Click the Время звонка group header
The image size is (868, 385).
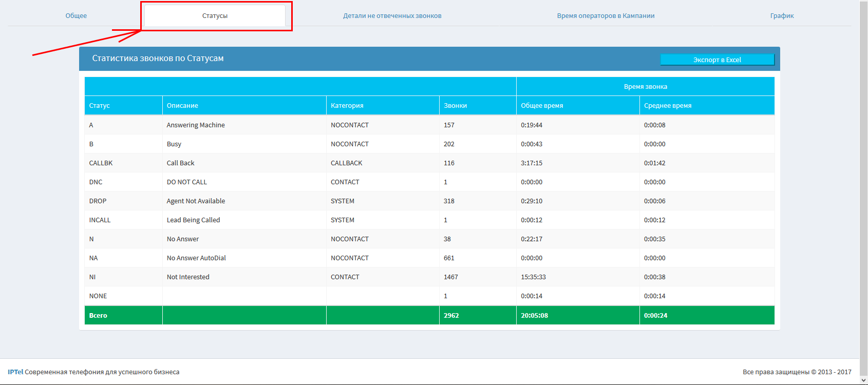[646, 86]
